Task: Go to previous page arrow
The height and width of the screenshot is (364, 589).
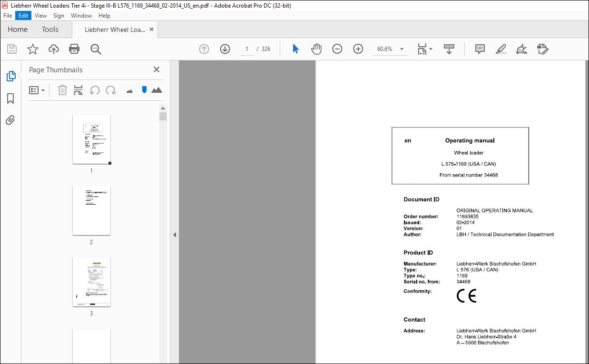Action: (204, 49)
